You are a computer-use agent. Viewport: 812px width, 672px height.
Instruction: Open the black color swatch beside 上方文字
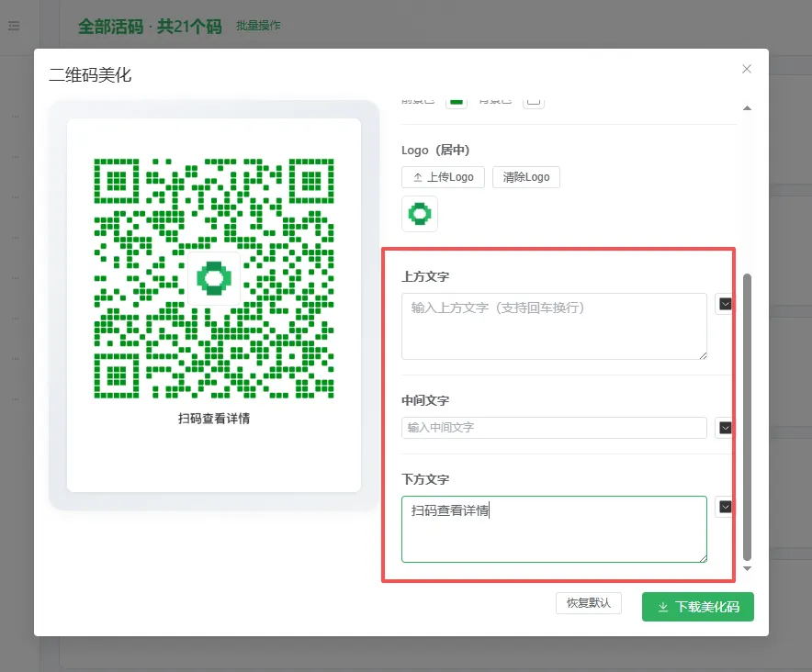coord(725,304)
